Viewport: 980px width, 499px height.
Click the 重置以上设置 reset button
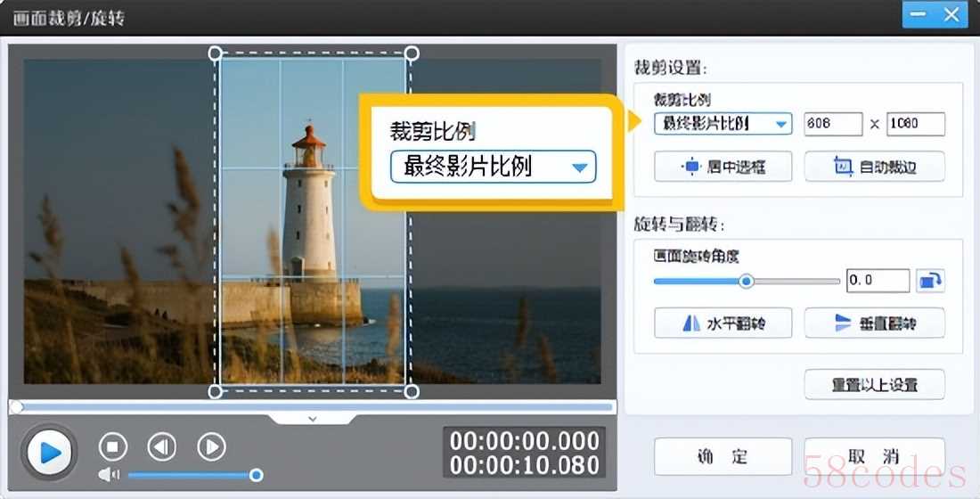click(x=874, y=385)
